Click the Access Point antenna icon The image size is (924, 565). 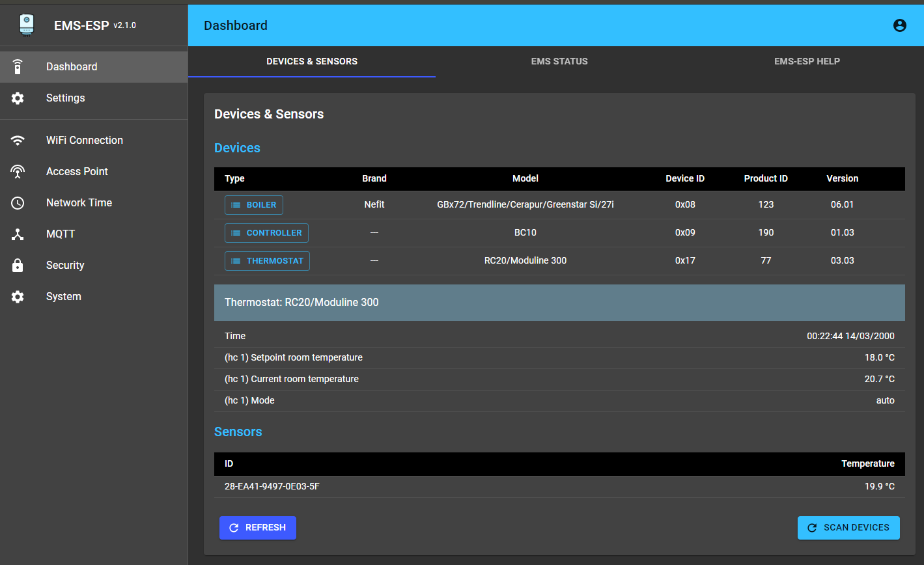click(x=18, y=172)
